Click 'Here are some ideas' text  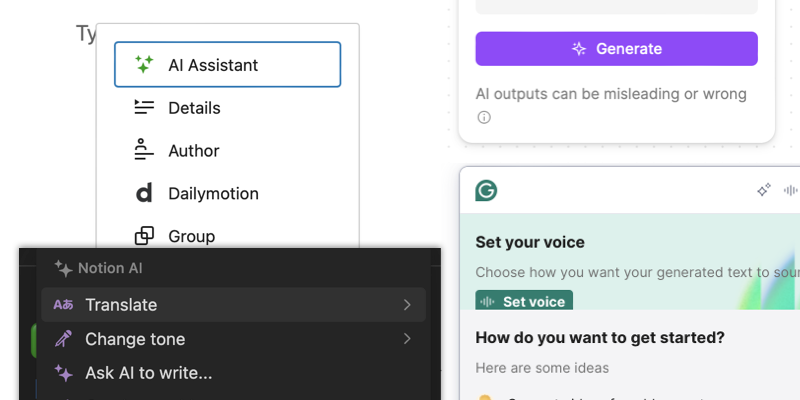tap(542, 368)
